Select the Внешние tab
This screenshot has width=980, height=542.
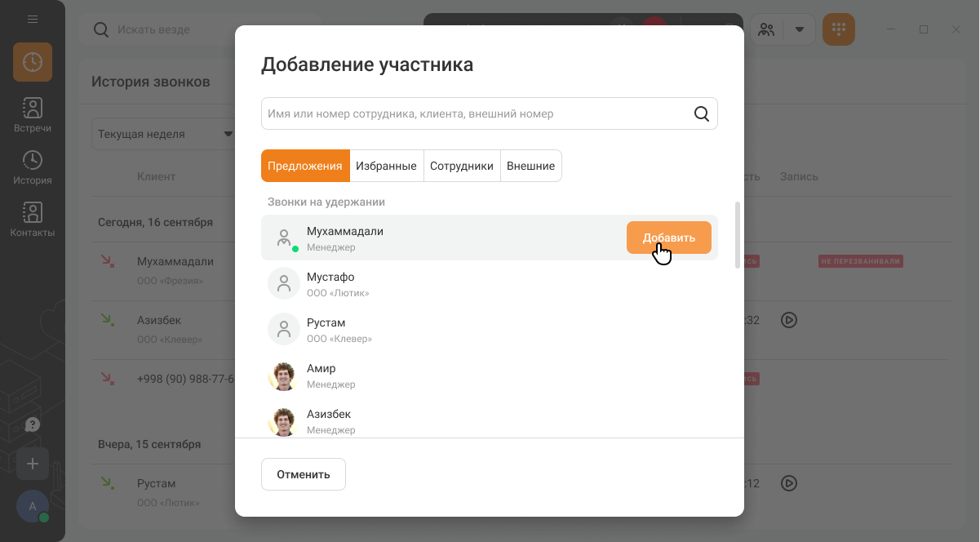[530, 166]
